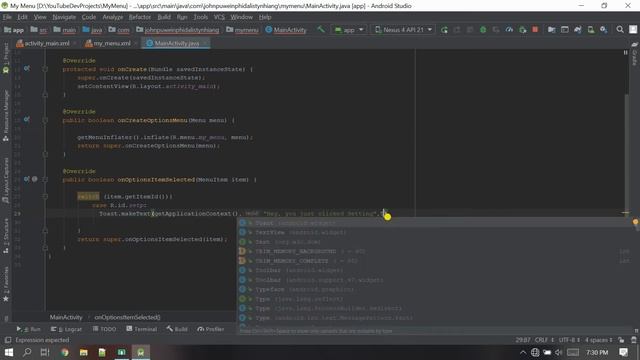
Task: Click the user avatar icon at toolbar end
Action: [x=633, y=29]
